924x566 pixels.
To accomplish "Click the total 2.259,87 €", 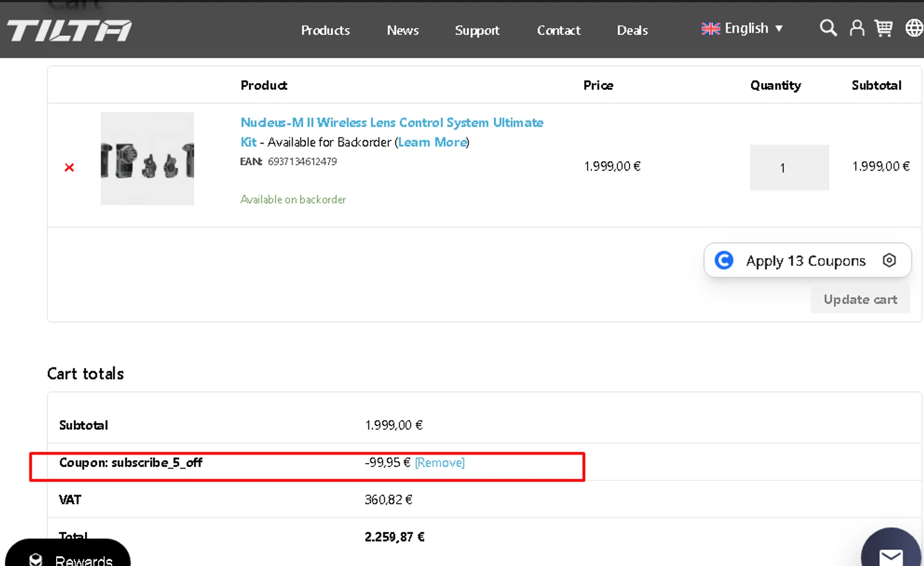I will [x=395, y=537].
